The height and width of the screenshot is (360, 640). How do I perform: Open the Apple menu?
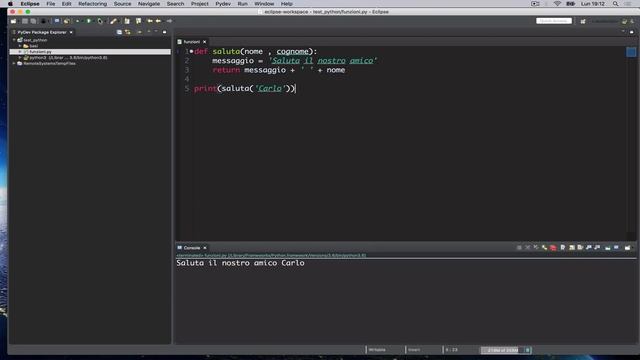[x=10, y=4]
